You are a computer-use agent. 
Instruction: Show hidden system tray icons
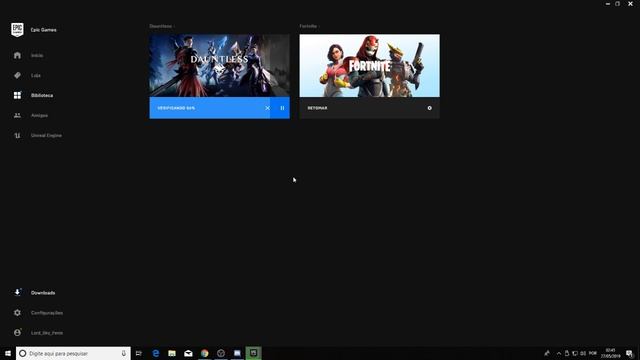(559, 353)
